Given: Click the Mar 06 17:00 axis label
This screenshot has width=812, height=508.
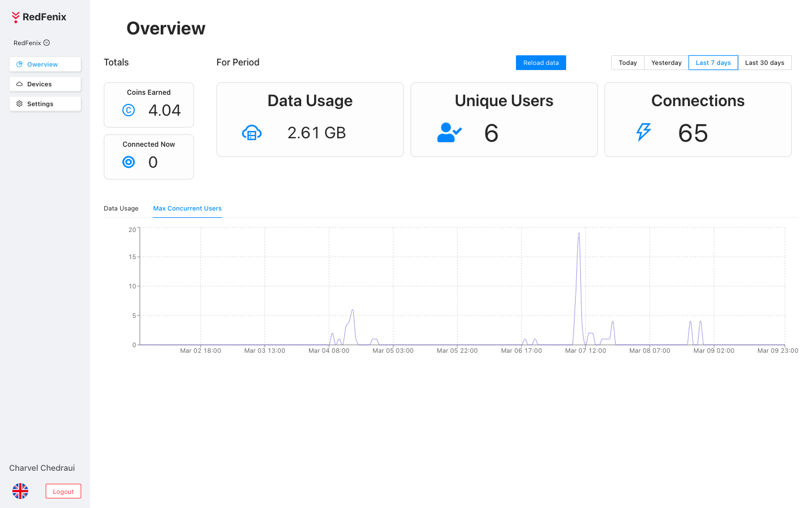Looking at the screenshot, I should [x=522, y=351].
